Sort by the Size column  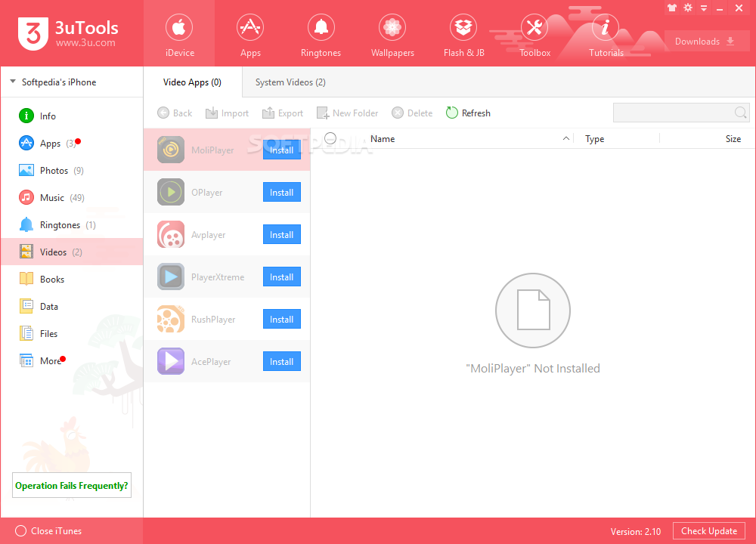(x=733, y=139)
